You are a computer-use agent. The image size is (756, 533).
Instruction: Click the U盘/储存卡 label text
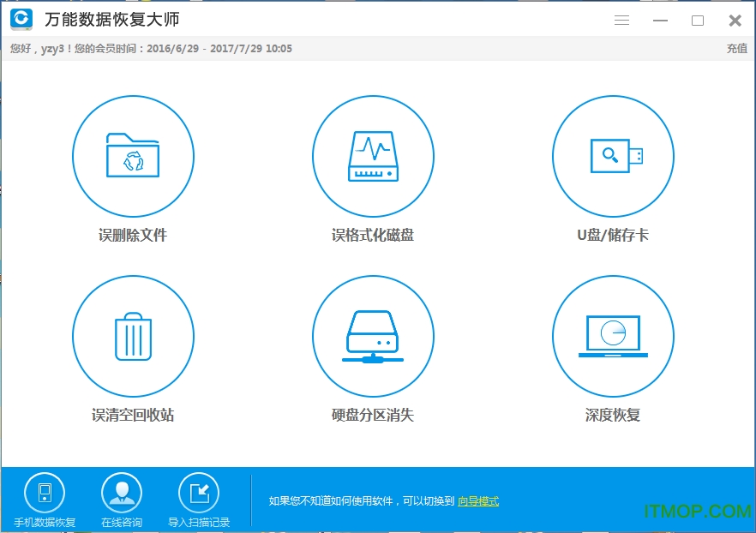[612, 234]
